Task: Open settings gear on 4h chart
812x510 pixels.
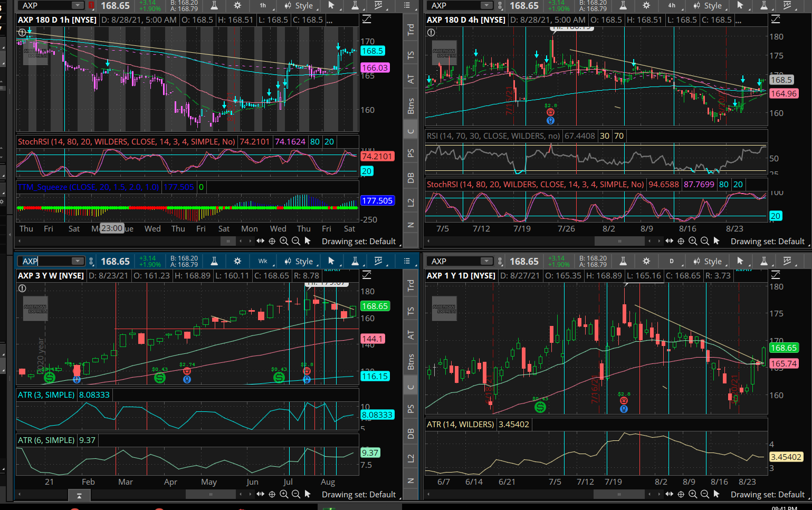Action: [646, 5]
